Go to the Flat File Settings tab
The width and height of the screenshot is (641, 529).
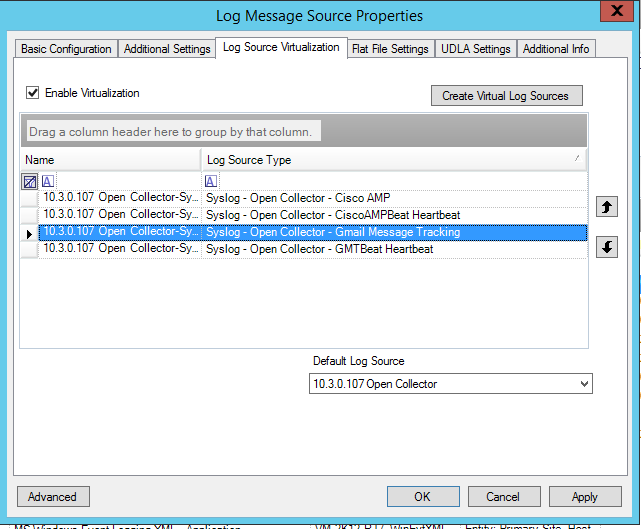click(390, 49)
